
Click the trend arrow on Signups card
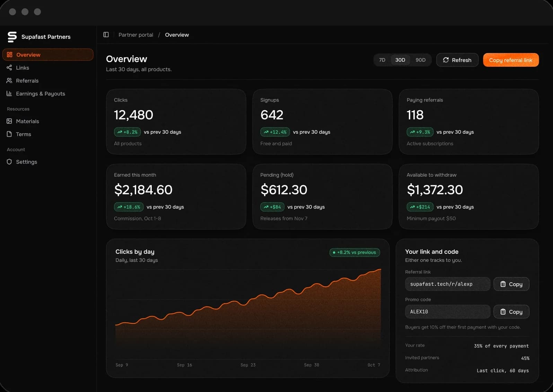266,132
